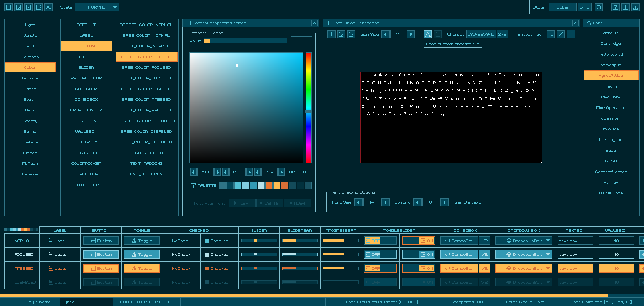Click the reload style icon beside 5/15
The image size is (644, 306).
coord(599,7)
